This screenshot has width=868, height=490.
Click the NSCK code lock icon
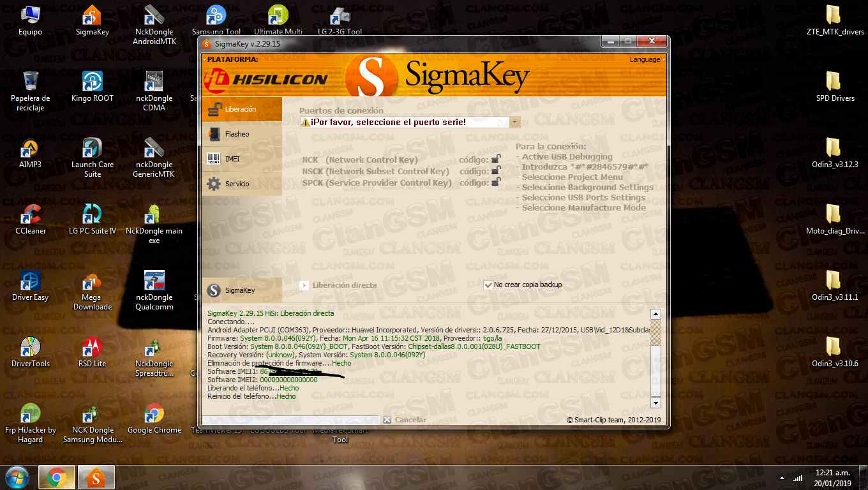pos(496,171)
